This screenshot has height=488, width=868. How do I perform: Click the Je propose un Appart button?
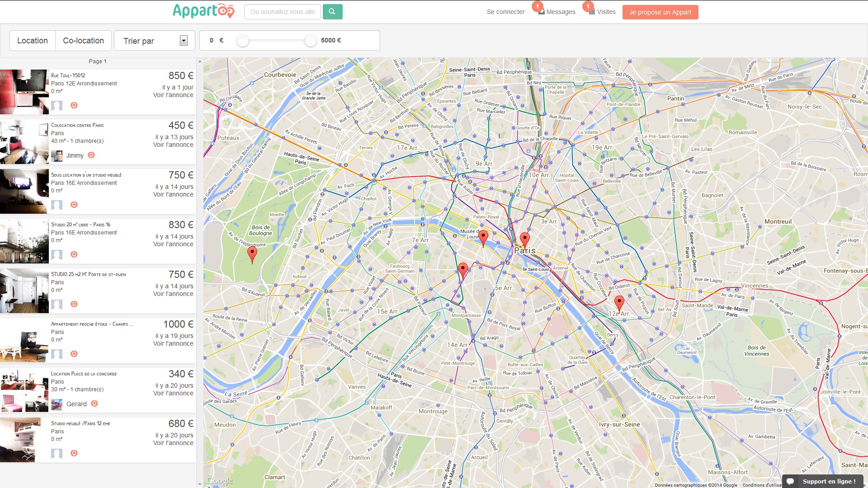pyautogui.click(x=660, y=12)
